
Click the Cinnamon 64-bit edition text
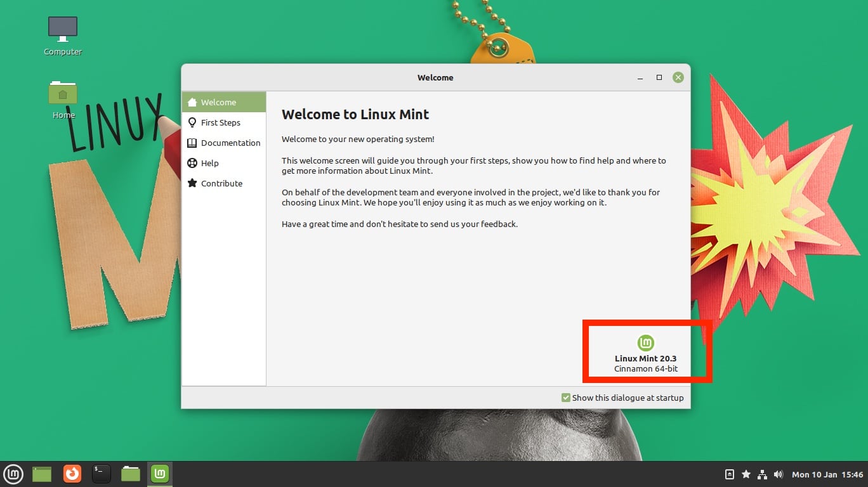click(x=646, y=369)
